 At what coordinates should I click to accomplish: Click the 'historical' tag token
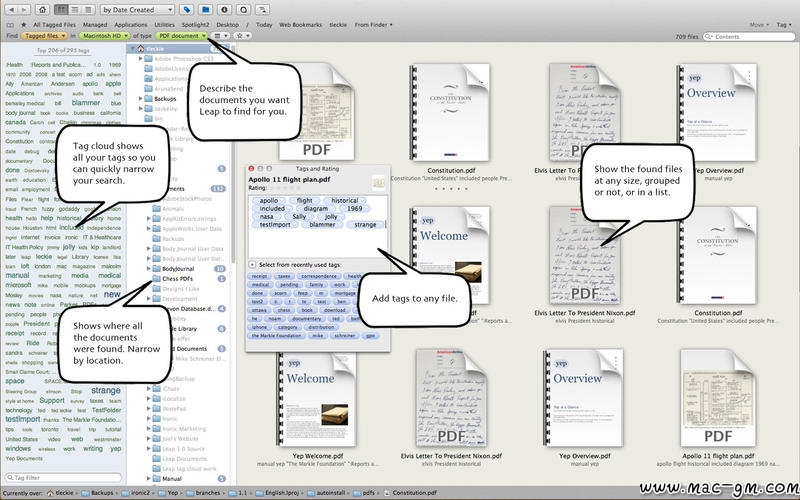pyautogui.click(x=344, y=201)
